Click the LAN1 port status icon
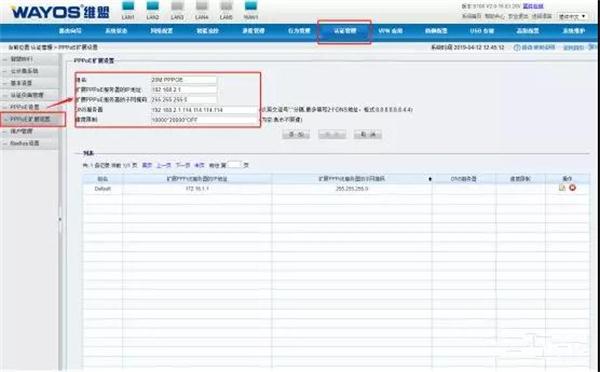Image resolution: width=600 pixels, height=372 pixels. [x=128, y=6]
